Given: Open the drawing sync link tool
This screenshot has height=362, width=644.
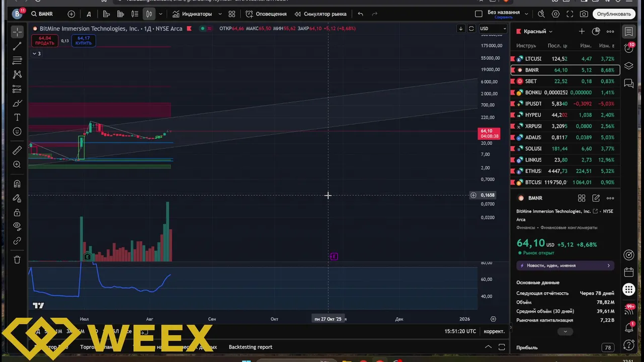Looking at the screenshot, I should [x=17, y=241].
